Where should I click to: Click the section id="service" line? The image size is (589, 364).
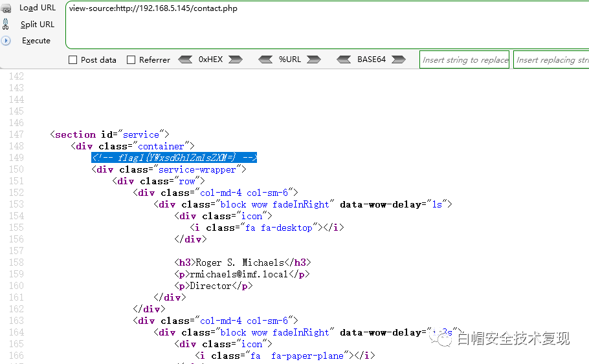pyautogui.click(x=109, y=134)
